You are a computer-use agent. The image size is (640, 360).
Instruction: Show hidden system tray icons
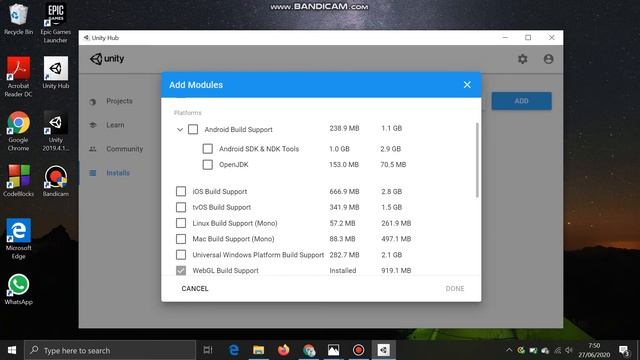click(x=509, y=350)
